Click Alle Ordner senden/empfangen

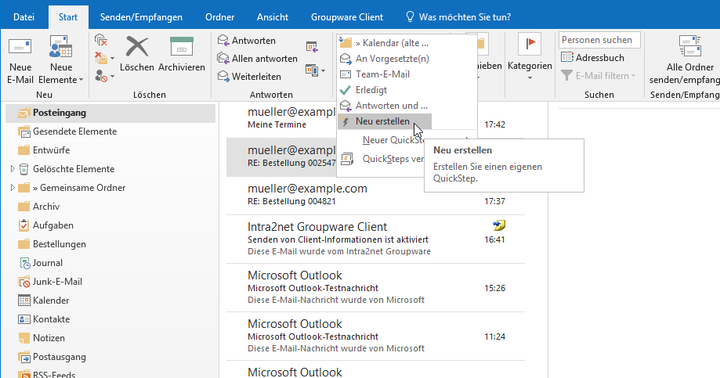(684, 60)
